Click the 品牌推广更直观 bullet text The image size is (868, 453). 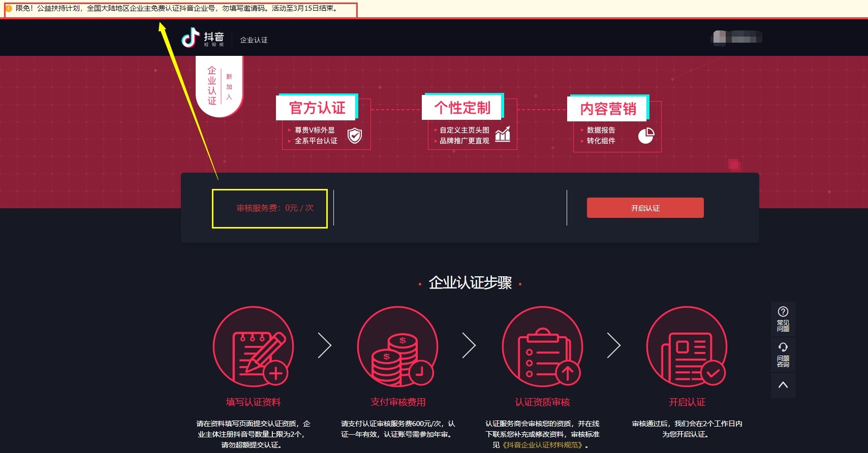pyautogui.click(x=464, y=141)
